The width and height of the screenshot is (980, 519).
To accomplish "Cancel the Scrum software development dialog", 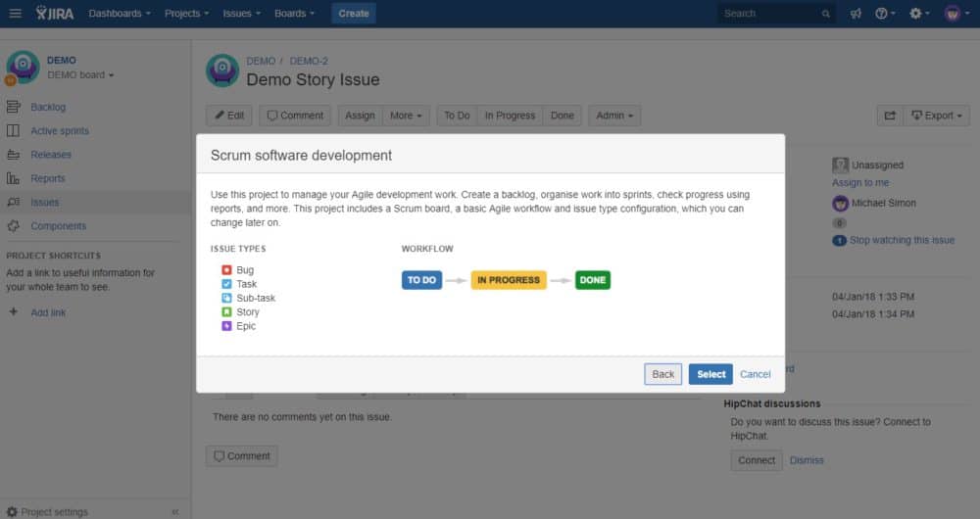I will [755, 374].
